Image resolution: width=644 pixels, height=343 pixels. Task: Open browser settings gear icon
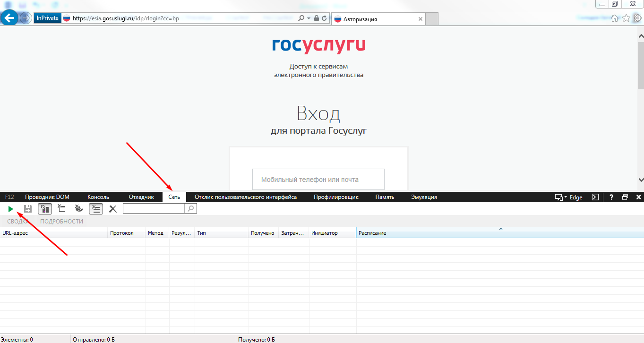tap(637, 18)
